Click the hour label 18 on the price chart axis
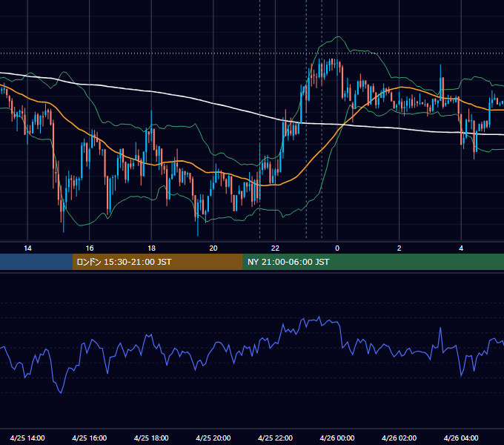This screenshot has height=445, width=504. coord(151,248)
